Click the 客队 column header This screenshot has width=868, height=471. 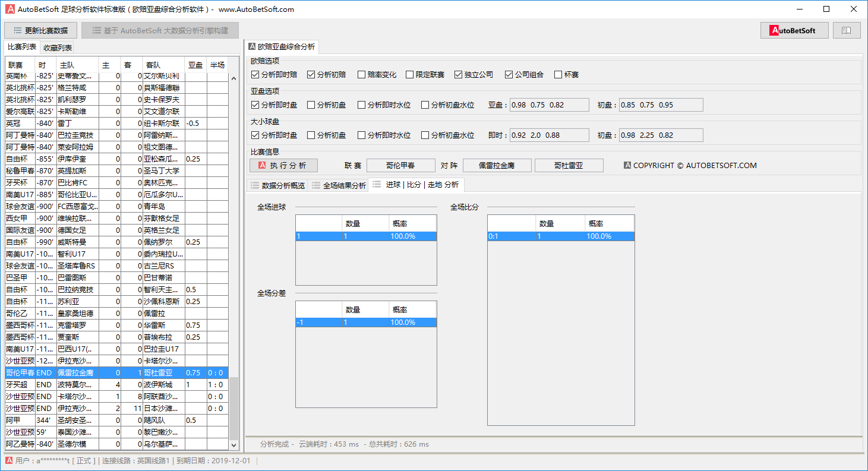[163, 65]
